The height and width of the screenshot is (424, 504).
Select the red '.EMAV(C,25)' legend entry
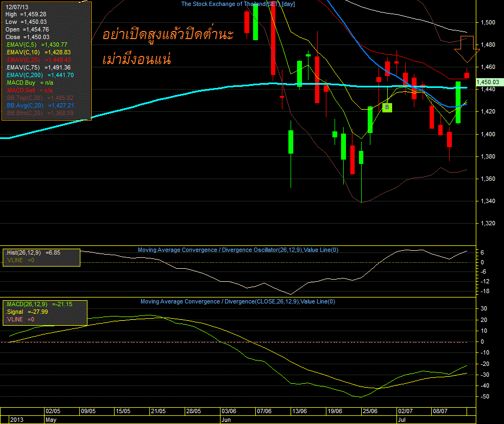pos(38,60)
